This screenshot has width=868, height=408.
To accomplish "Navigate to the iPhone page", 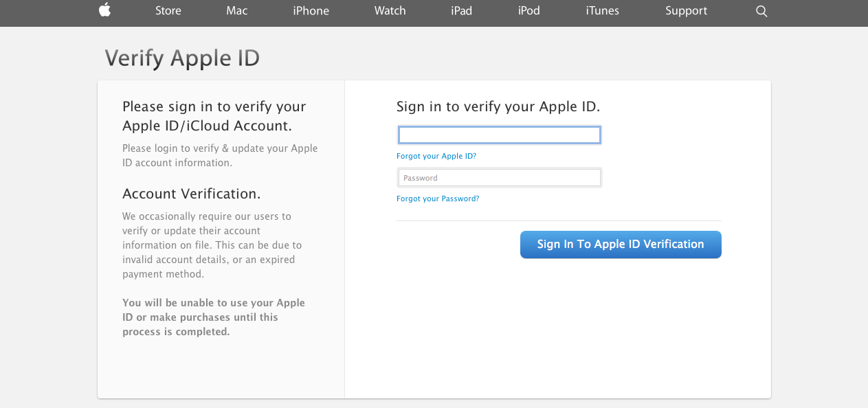I will (311, 11).
